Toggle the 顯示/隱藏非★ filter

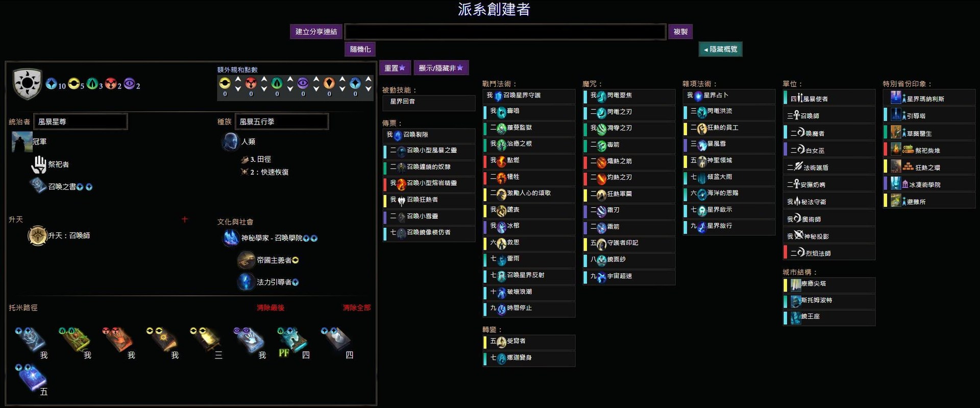441,68
